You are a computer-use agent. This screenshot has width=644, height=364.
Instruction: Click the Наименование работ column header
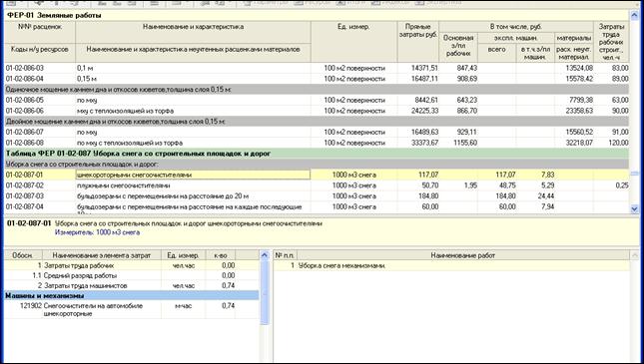463,255
